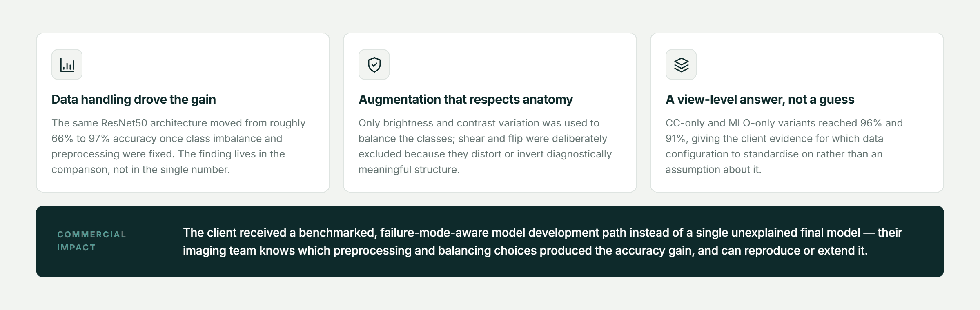The height and width of the screenshot is (310, 980).
Task: Select the "Data handling drove the gain" heading
Action: pos(134,100)
